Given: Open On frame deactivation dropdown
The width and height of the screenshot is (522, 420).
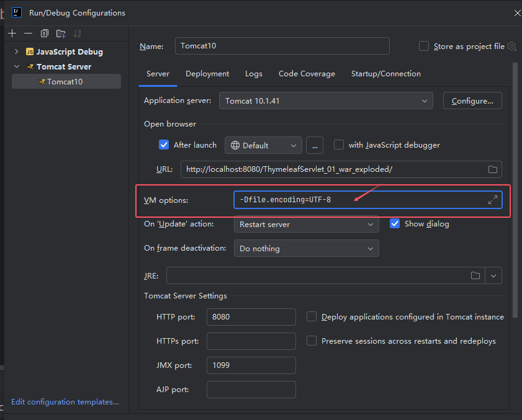Looking at the screenshot, I should point(306,248).
